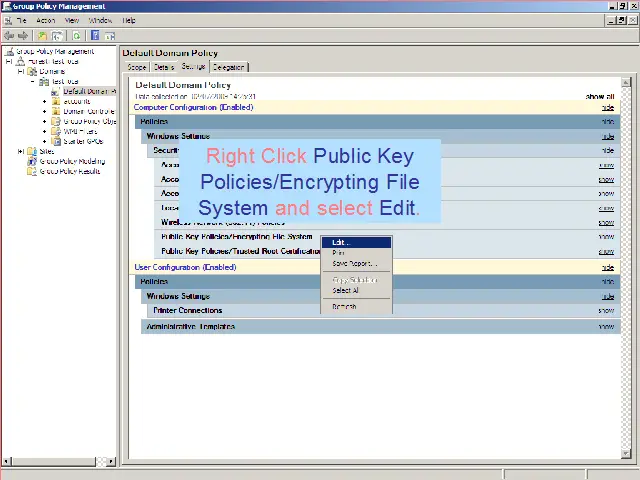
Task: Click the Refresh toolbar icon
Action: tap(76, 35)
